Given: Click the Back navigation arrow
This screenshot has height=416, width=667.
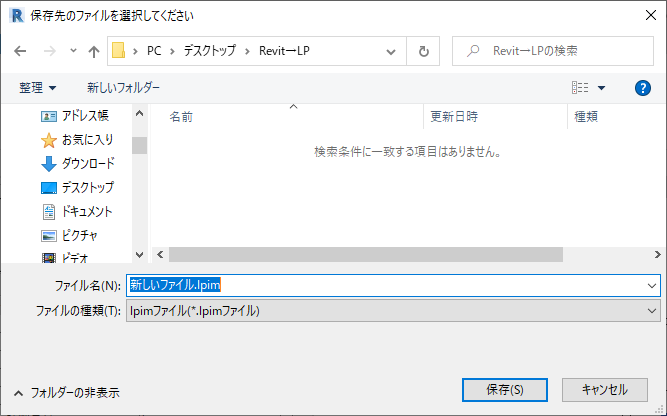Looking at the screenshot, I should pyautogui.click(x=20, y=51).
